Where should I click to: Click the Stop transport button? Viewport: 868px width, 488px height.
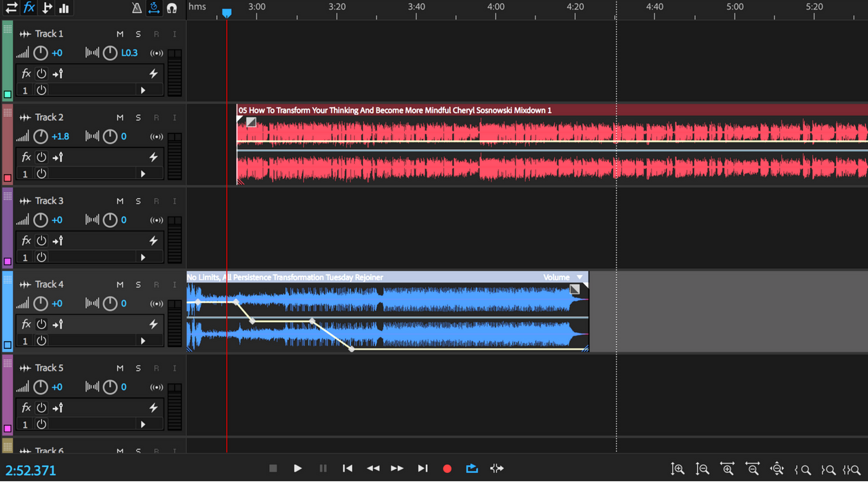[273, 468]
